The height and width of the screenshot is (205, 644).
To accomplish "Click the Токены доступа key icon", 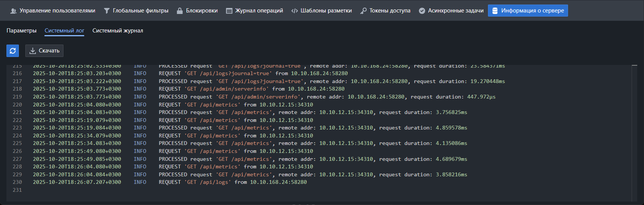I will point(363,11).
